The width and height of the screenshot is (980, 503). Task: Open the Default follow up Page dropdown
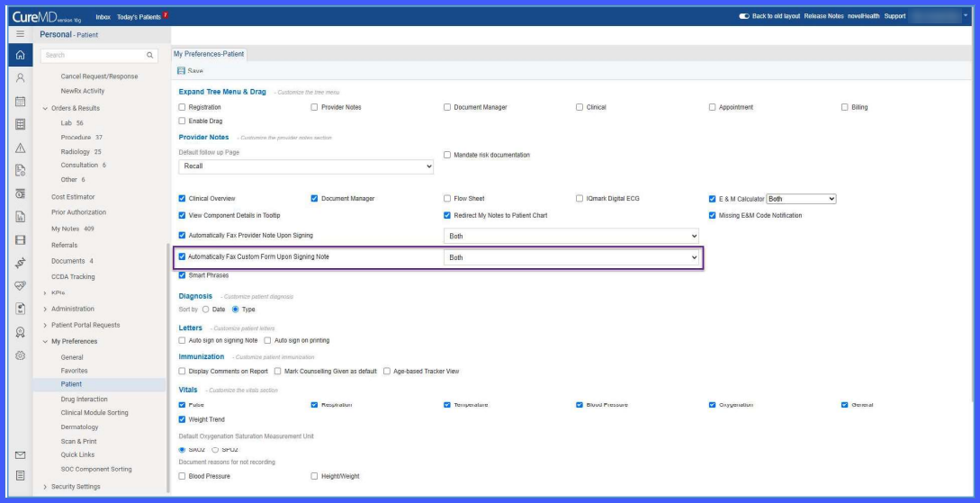click(x=306, y=166)
